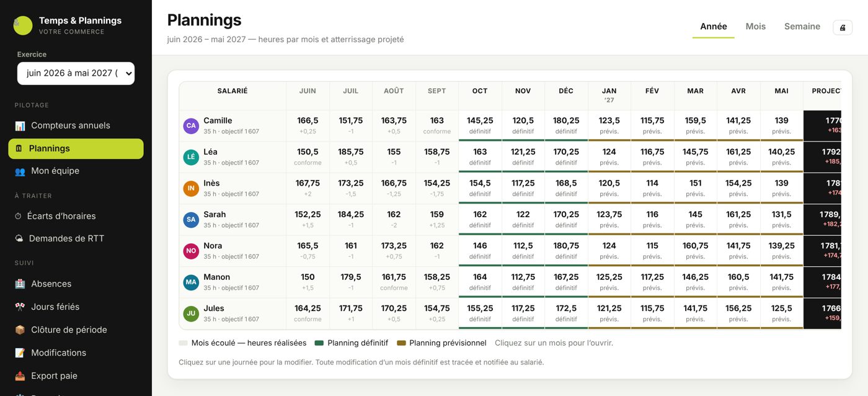868x396 pixels.
Task: Click the Planning définitif green legend swatch
Action: click(x=319, y=343)
